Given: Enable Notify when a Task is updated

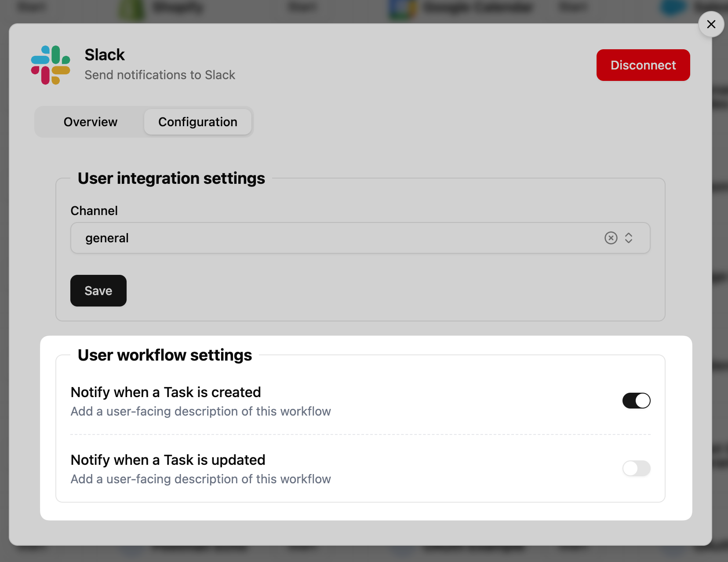Looking at the screenshot, I should coord(636,468).
